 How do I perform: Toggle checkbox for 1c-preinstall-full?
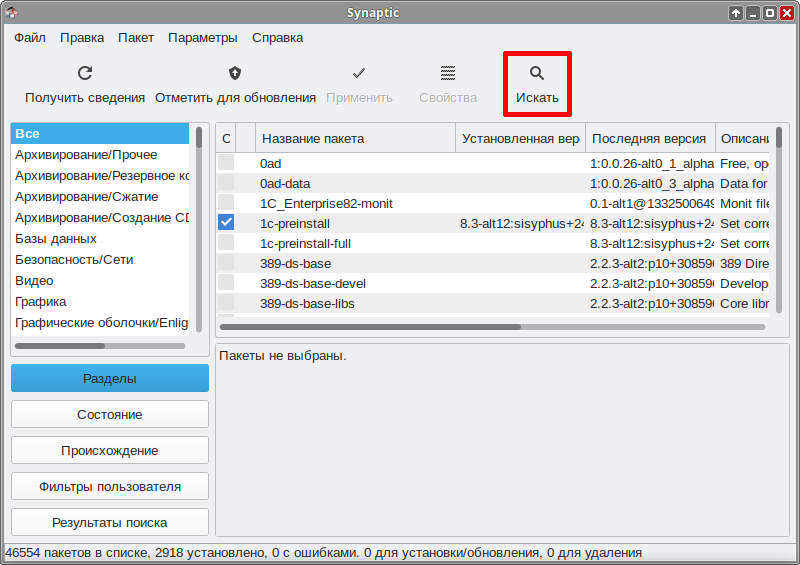click(x=226, y=242)
